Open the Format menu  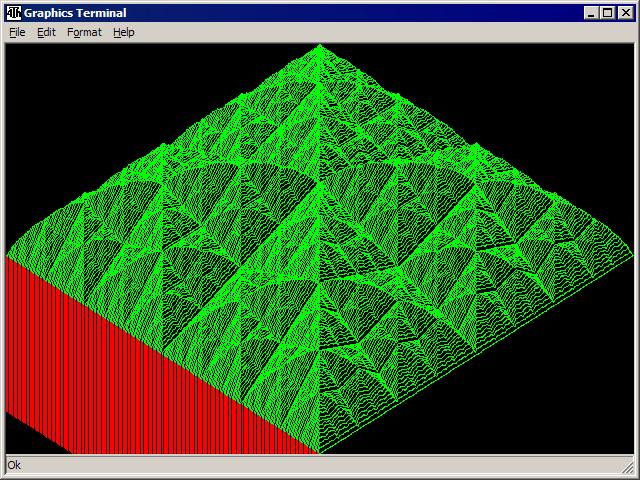[84, 32]
